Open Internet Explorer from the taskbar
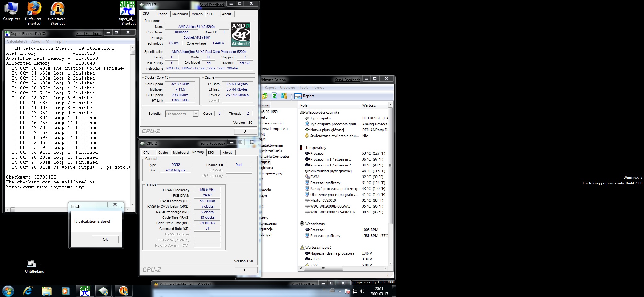This screenshot has width=644, height=297. (x=28, y=291)
